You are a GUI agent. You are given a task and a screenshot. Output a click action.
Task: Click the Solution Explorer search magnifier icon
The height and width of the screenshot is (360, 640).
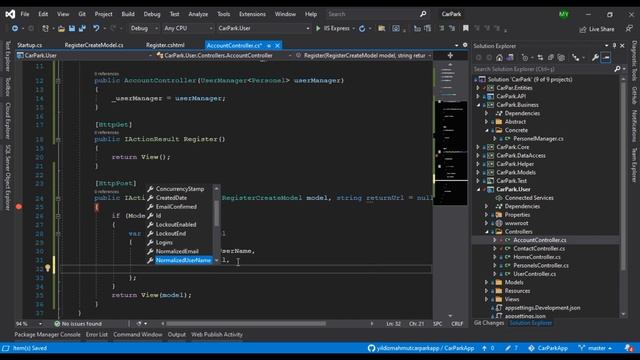click(x=617, y=69)
